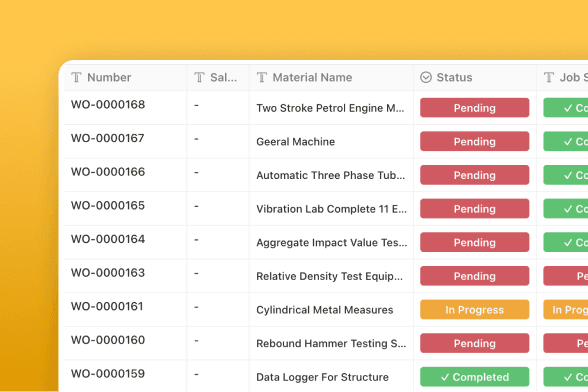Viewport: 588px width, 392px height.
Task: Select Vibration Lab Complete 11 E... cell
Action: tap(331, 209)
